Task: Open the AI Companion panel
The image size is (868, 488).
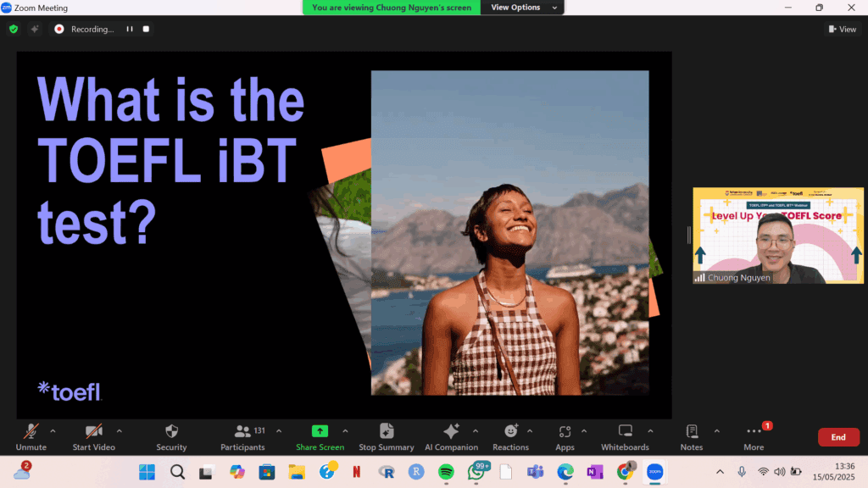Action: [x=451, y=435]
